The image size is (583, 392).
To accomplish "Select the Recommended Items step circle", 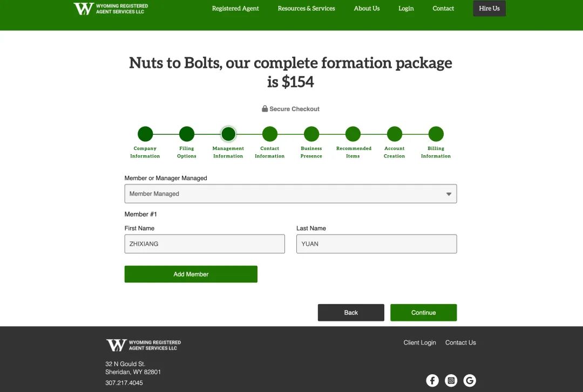I will point(353,134).
